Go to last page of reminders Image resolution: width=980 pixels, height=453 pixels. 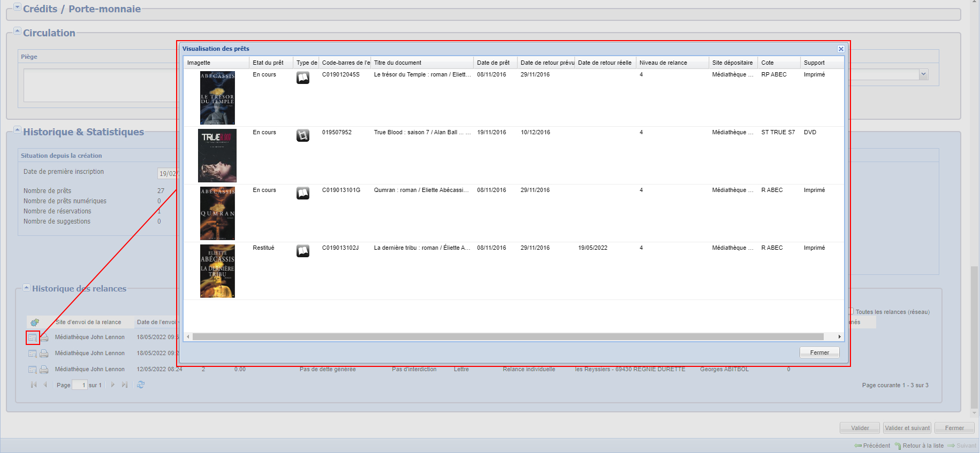pos(125,385)
